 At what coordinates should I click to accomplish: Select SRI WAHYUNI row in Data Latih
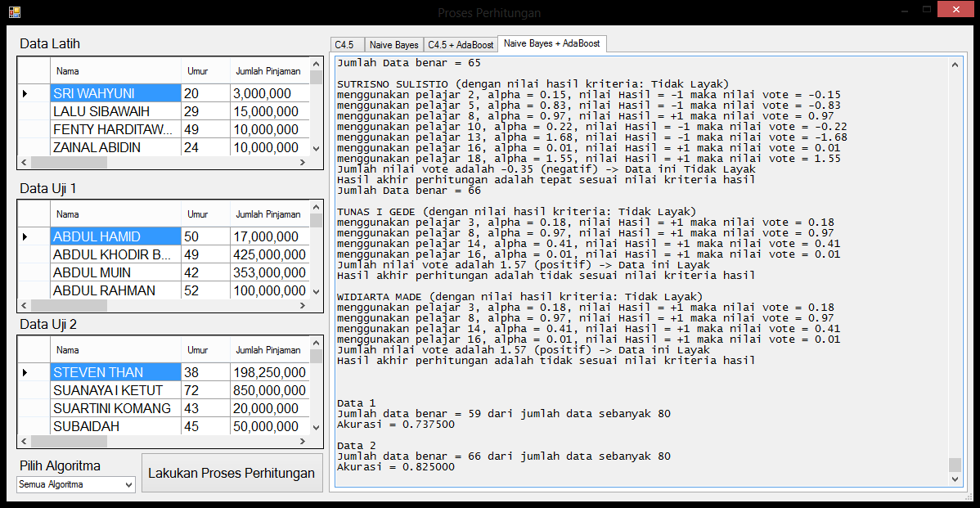coord(114,94)
